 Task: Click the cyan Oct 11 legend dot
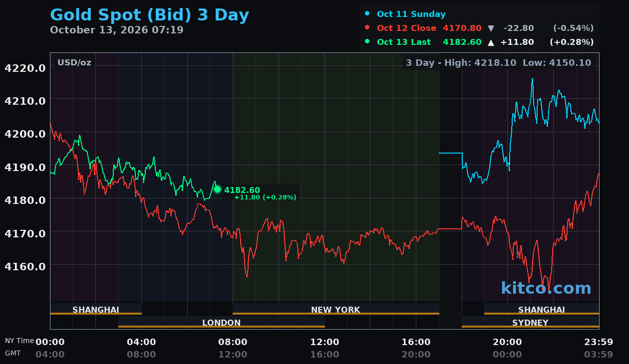click(x=367, y=13)
